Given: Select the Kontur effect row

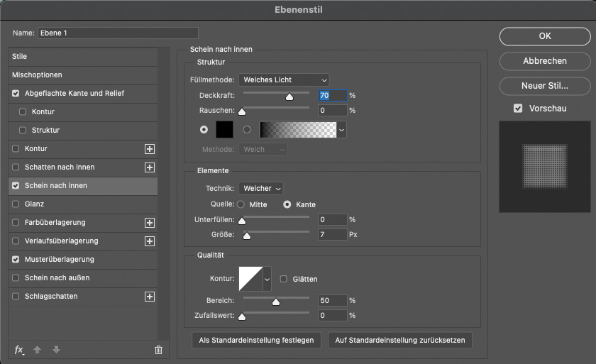Looking at the screenshot, I should point(83,148).
